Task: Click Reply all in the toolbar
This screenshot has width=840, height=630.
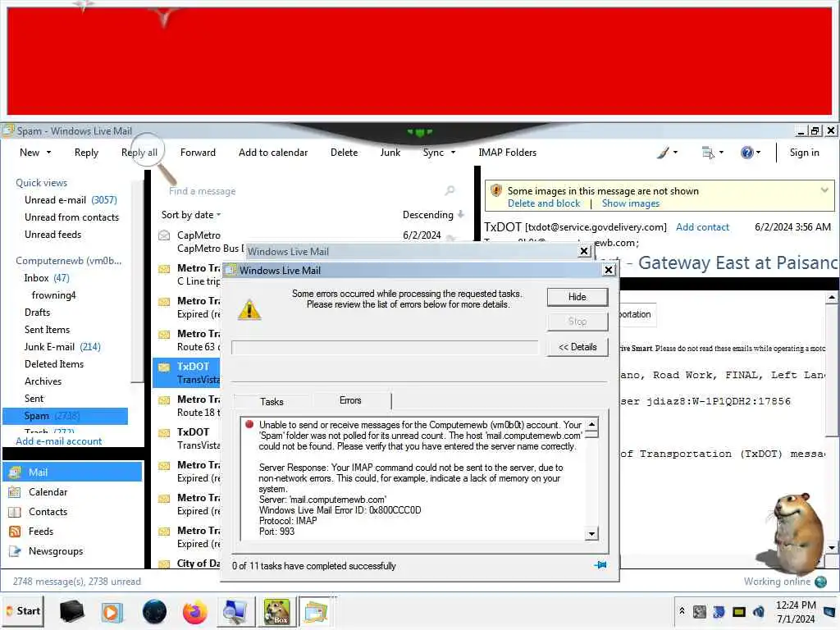Action: tap(139, 153)
